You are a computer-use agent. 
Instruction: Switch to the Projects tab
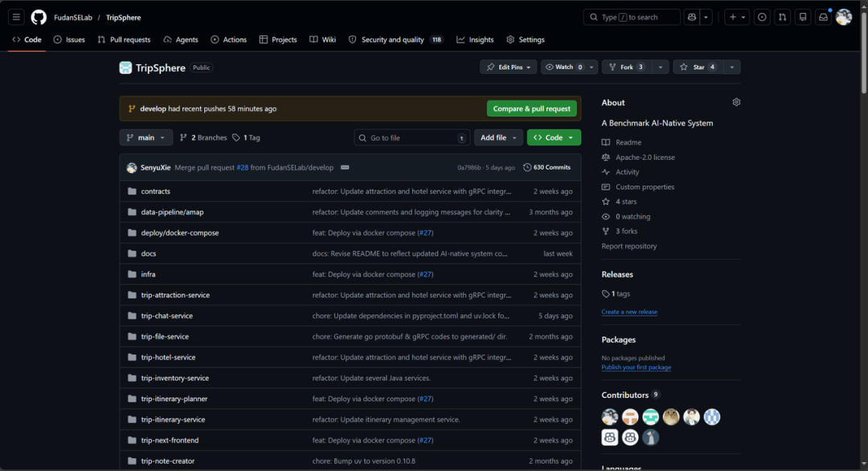click(x=278, y=40)
